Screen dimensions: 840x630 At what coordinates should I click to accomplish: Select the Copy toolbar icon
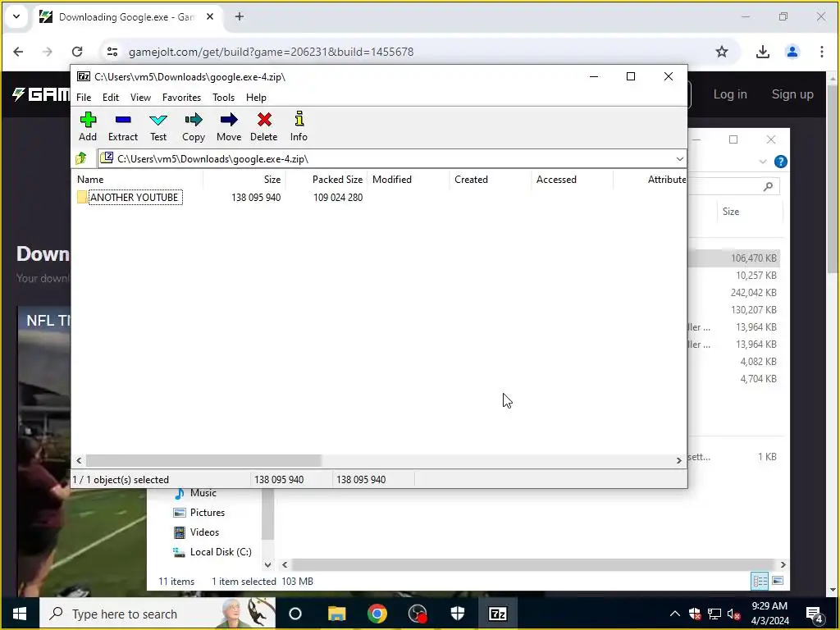tap(194, 126)
